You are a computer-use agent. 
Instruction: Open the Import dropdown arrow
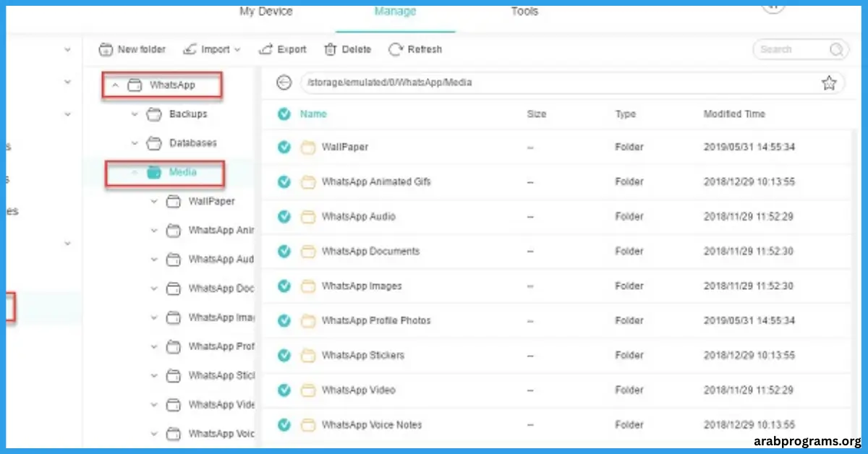click(237, 50)
